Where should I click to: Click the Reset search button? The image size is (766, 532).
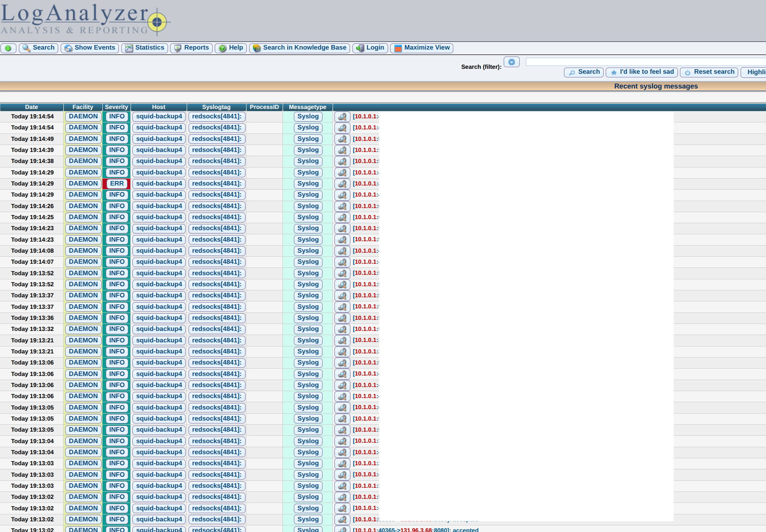[709, 72]
